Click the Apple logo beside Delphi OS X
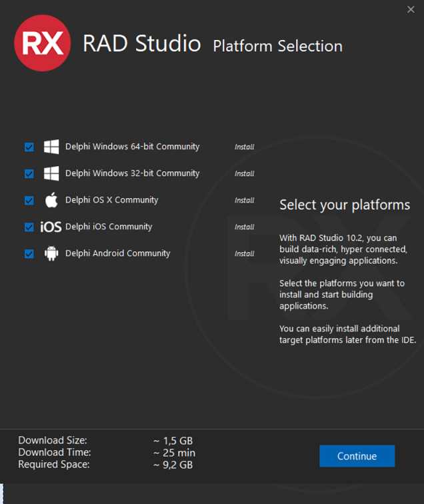Viewport: 424px width, 504px height. [x=51, y=200]
